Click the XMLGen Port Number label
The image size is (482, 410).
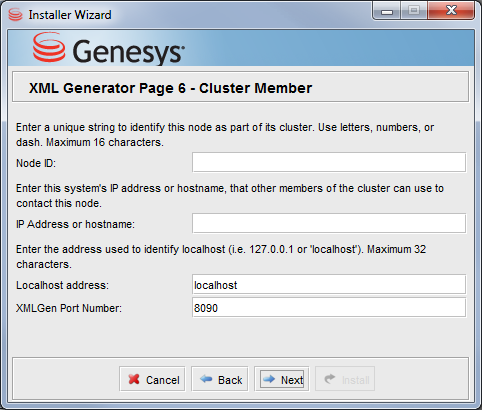[69, 308]
